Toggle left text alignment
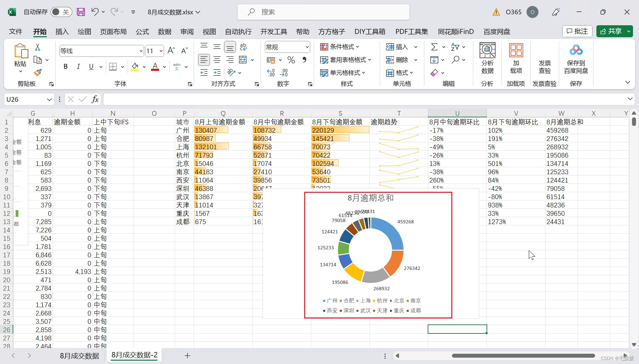 204,60
